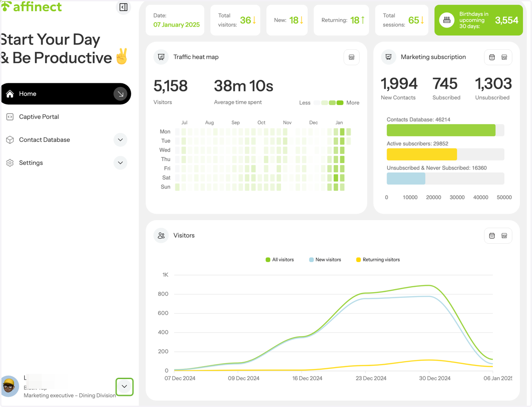Click the Sat row label in heat map
The height and width of the screenshot is (407, 532).
(166, 178)
